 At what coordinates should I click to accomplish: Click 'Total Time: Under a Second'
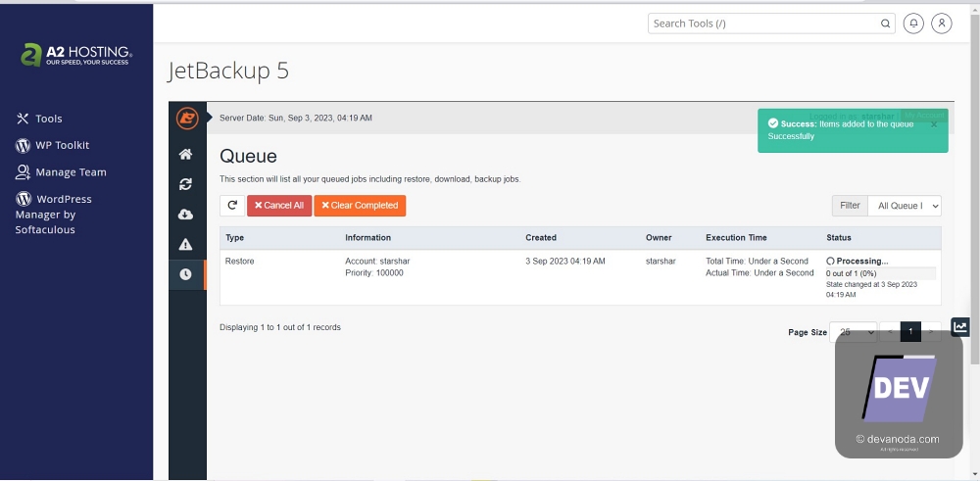(x=757, y=262)
